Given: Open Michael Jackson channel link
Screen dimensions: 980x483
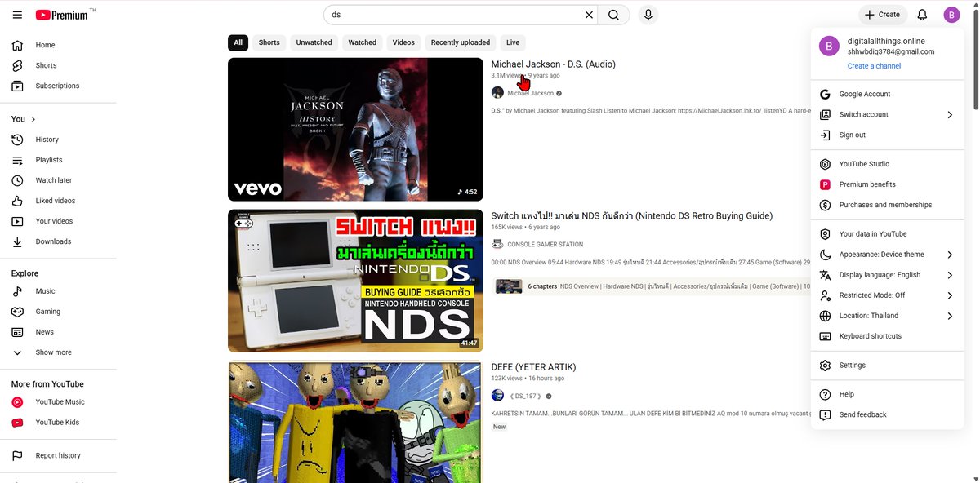Looking at the screenshot, I should pos(530,93).
